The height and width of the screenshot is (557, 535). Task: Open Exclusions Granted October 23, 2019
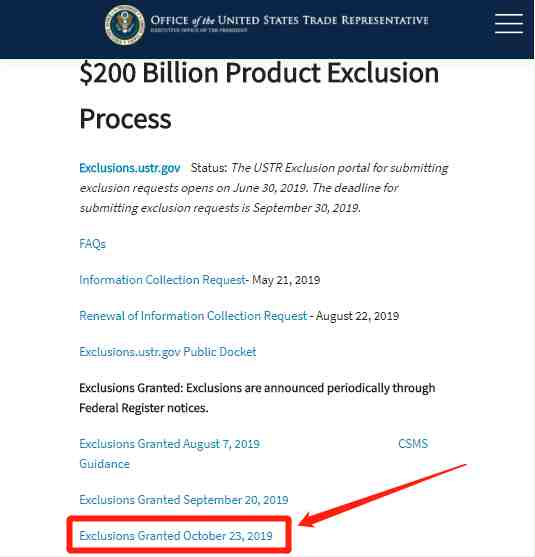[x=176, y=536]
